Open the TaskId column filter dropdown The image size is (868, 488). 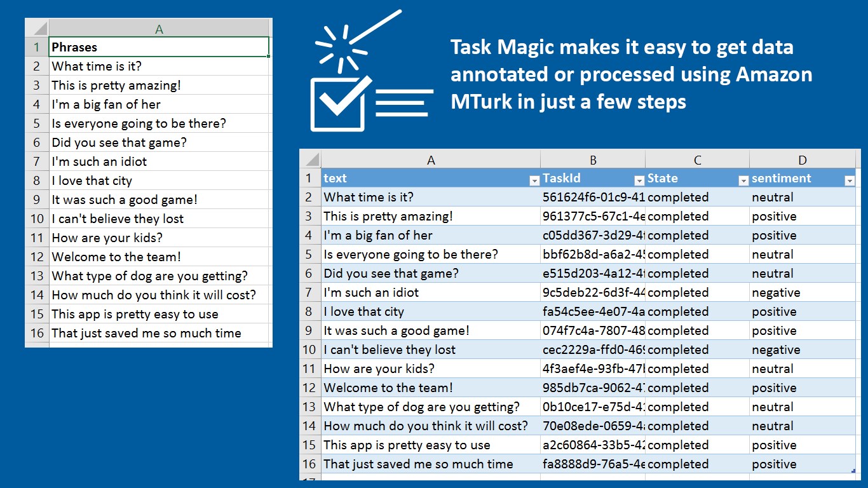639,181
